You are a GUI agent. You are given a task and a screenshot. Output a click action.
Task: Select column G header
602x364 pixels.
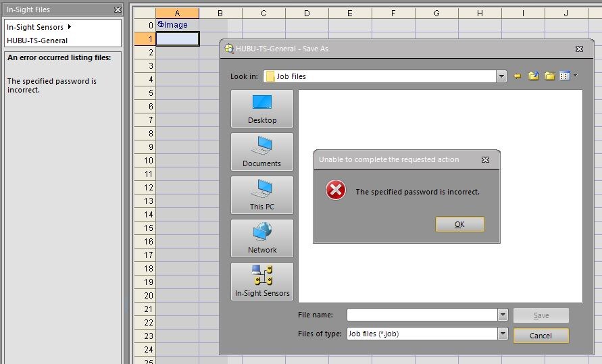click(x=437, y=13)
